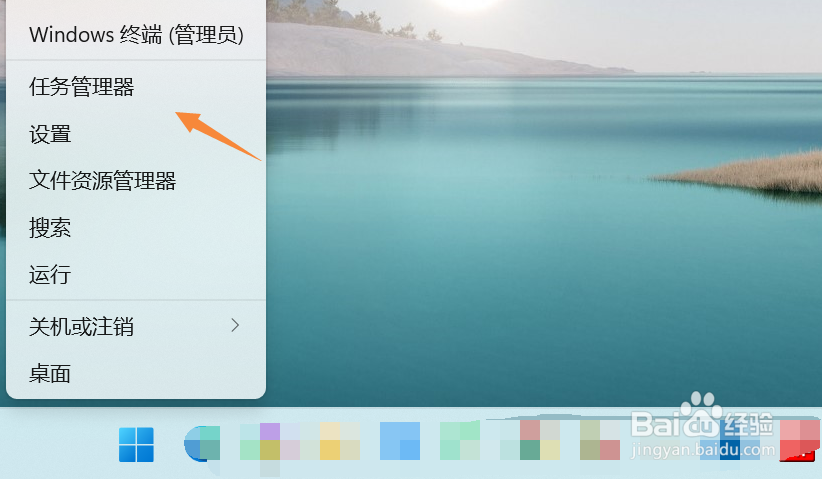Screen dimensions: 822x479
Task: Open Windows 终端 (管理员)
Action: pyautogui.click(x=136, y=35)
